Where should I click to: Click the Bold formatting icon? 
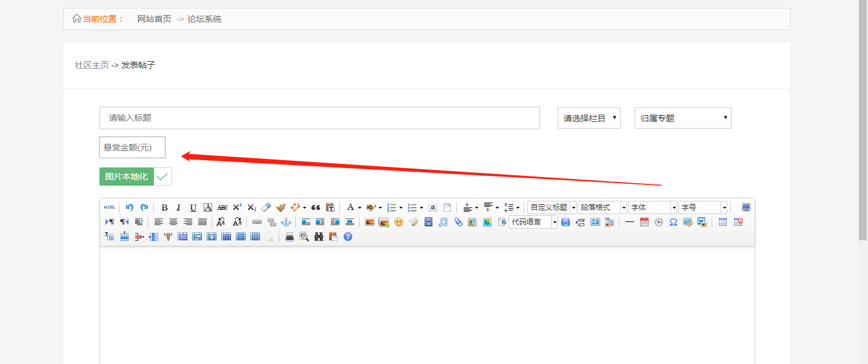164,207
